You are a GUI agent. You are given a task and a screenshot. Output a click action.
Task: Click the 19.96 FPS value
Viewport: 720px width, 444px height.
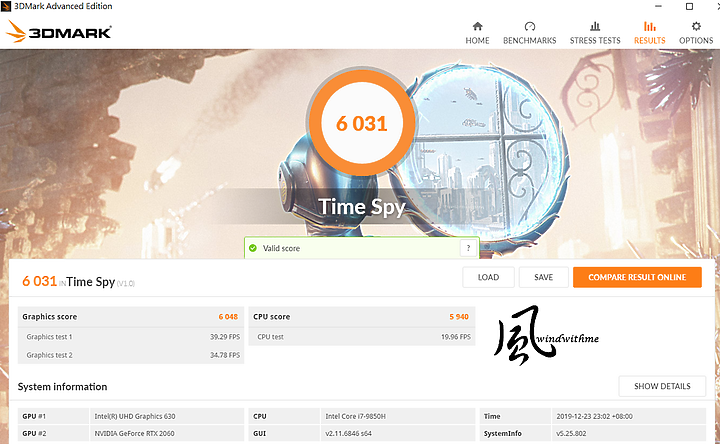pos(456,337)
